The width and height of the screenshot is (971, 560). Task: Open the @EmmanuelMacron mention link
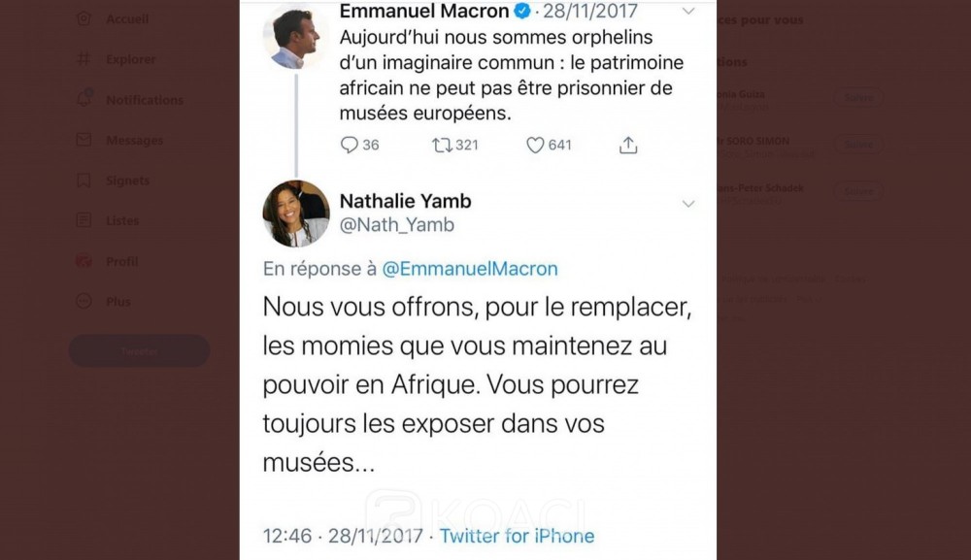pyautogui.click(x=470, y=269)
